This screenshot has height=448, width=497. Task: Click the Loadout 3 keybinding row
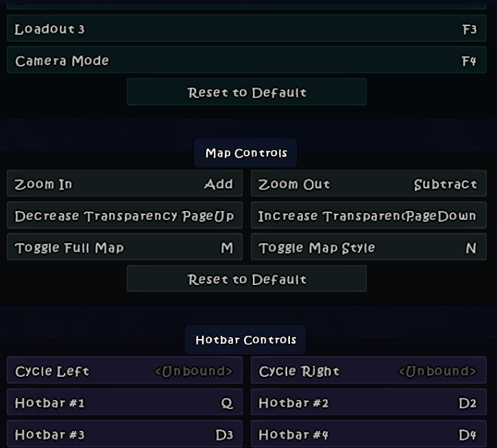(x=245, y=29)
